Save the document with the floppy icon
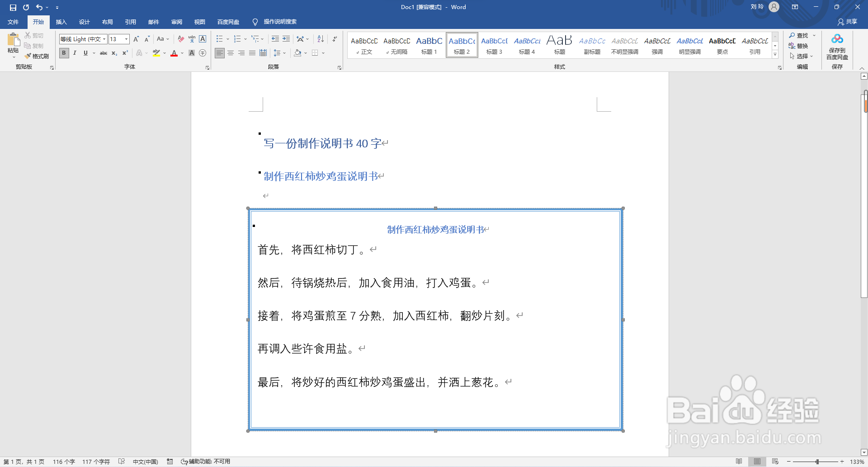Image resolution: width=868 pixels, height=467 pixels. pyautogui.click(x=13, y=7)
